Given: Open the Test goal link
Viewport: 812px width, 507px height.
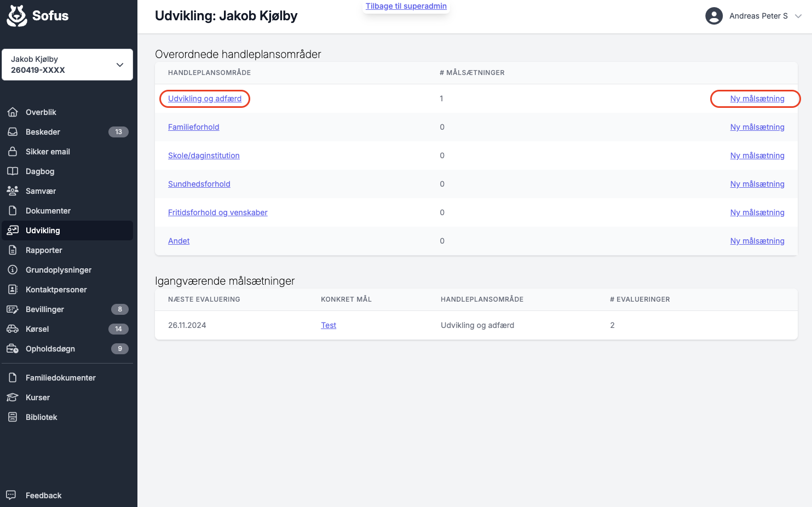Looking at the screenshot, I should click(329, 325).
